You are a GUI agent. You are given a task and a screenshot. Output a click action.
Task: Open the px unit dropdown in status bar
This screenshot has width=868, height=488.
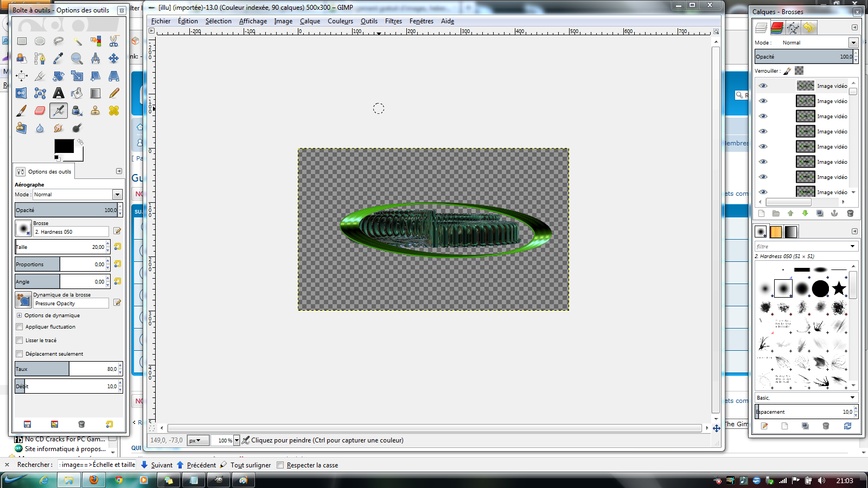pos(198,440)
